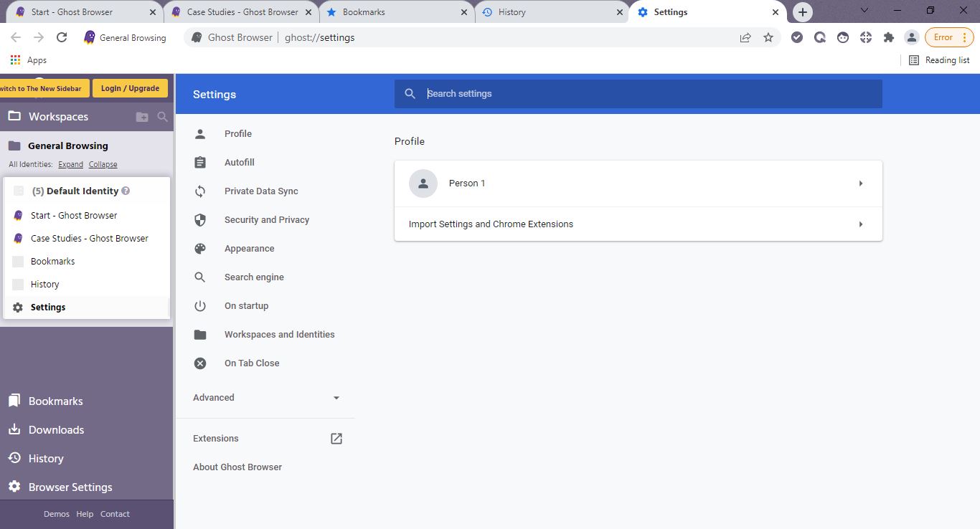The image size is (980, 529).
Task: Click the address bar URL ghost://settings
Action: coord(319,37)
